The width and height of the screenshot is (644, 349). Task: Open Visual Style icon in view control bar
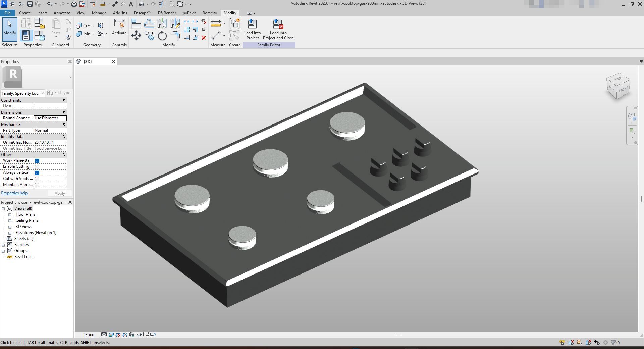tap(111, 335)
